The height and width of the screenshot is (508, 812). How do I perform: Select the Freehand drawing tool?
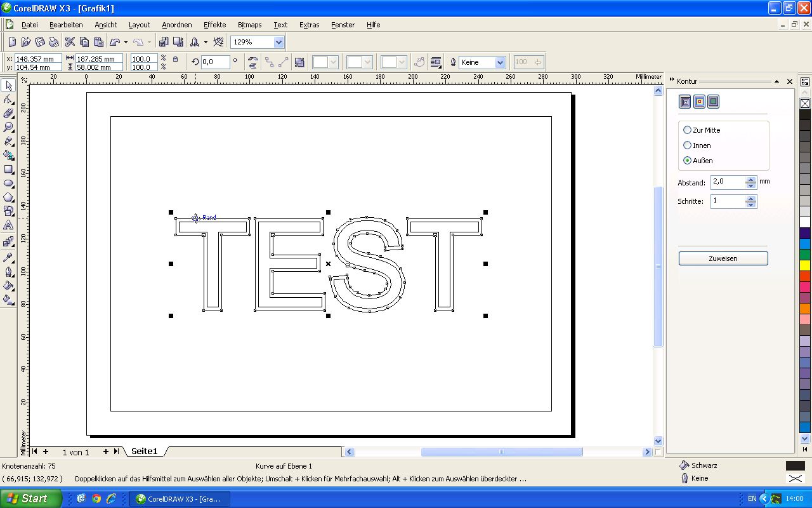point(9,142)
